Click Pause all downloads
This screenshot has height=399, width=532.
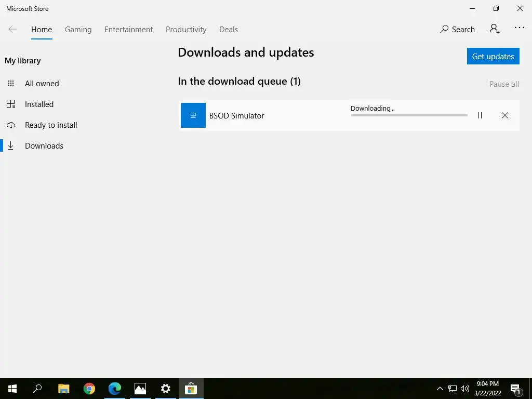tap(504, 84)
